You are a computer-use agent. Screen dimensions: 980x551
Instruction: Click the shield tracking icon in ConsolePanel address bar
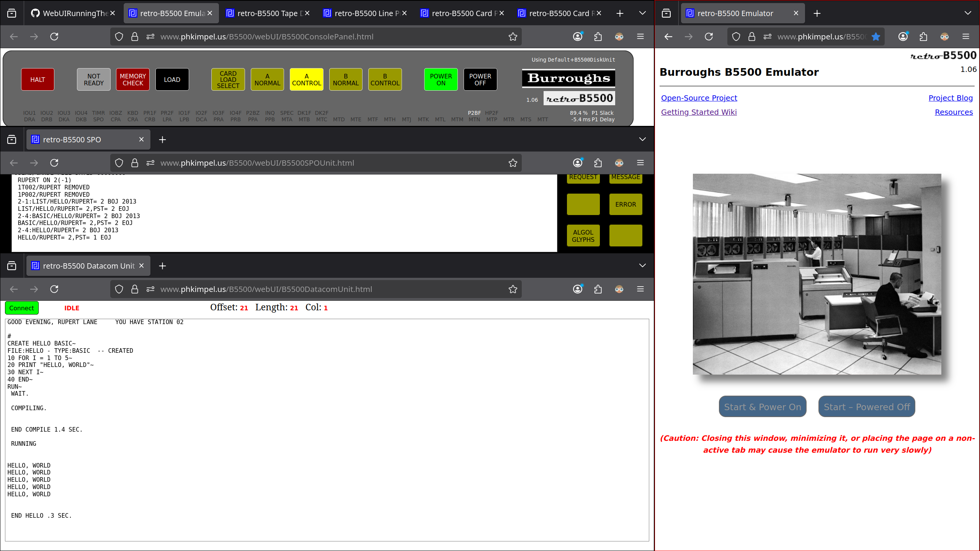(x=119, y=36)
